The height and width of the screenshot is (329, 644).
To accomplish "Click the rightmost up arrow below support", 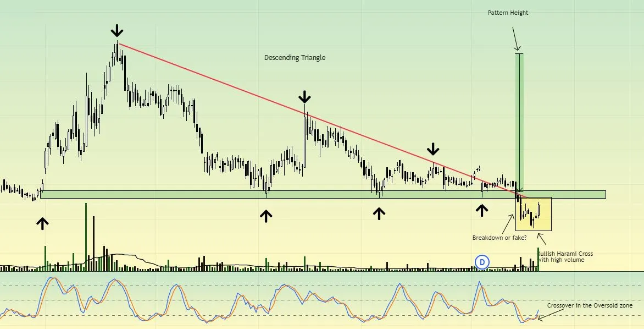I will click(482, 210).
